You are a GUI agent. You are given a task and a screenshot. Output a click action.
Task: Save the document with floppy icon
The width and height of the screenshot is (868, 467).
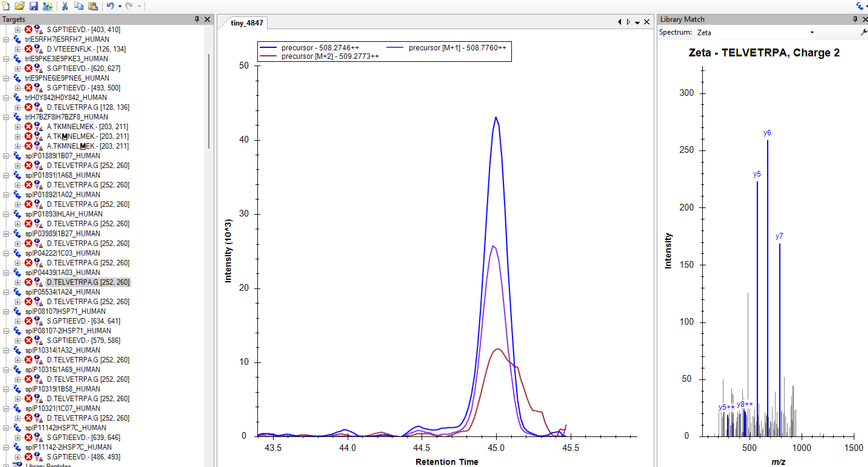tap(33, 6)
